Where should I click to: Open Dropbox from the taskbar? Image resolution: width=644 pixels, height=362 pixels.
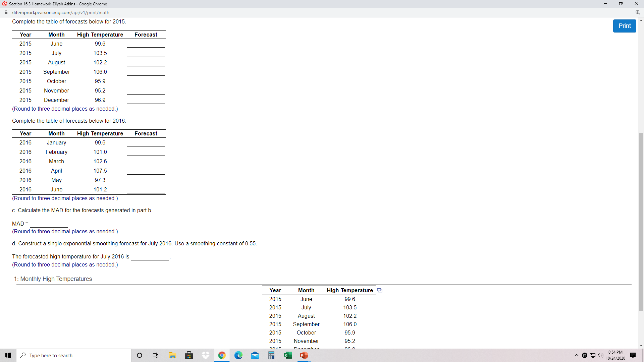coord(205,355)
